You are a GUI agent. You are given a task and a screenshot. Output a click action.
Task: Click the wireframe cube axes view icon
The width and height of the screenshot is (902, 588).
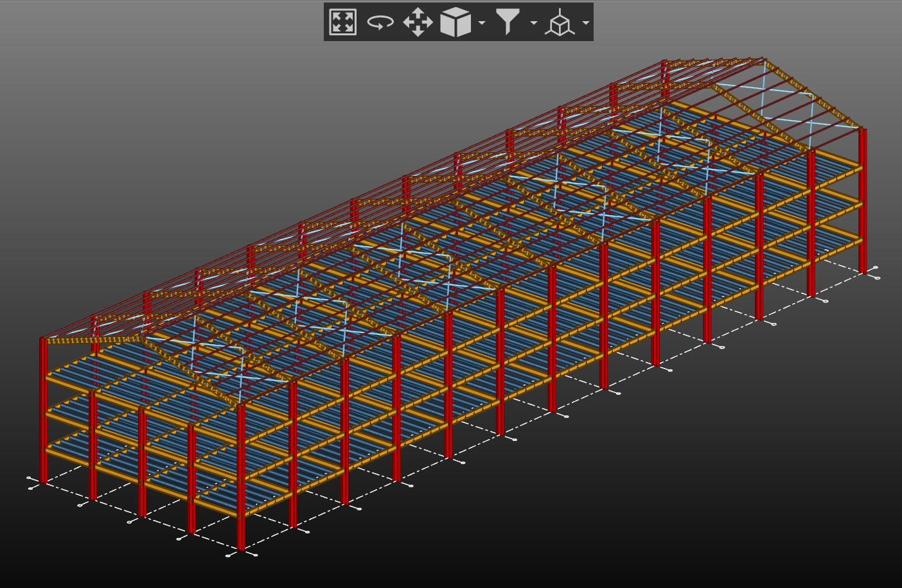[x=559, y=23]
